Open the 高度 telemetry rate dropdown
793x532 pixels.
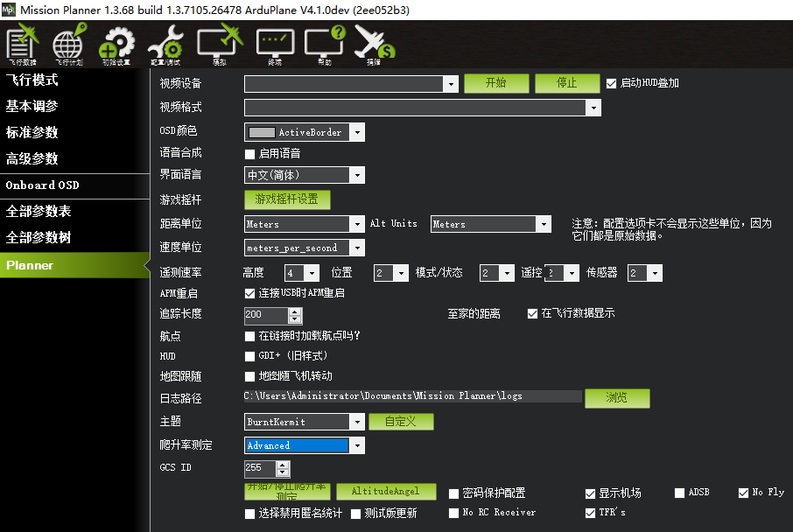312,273
